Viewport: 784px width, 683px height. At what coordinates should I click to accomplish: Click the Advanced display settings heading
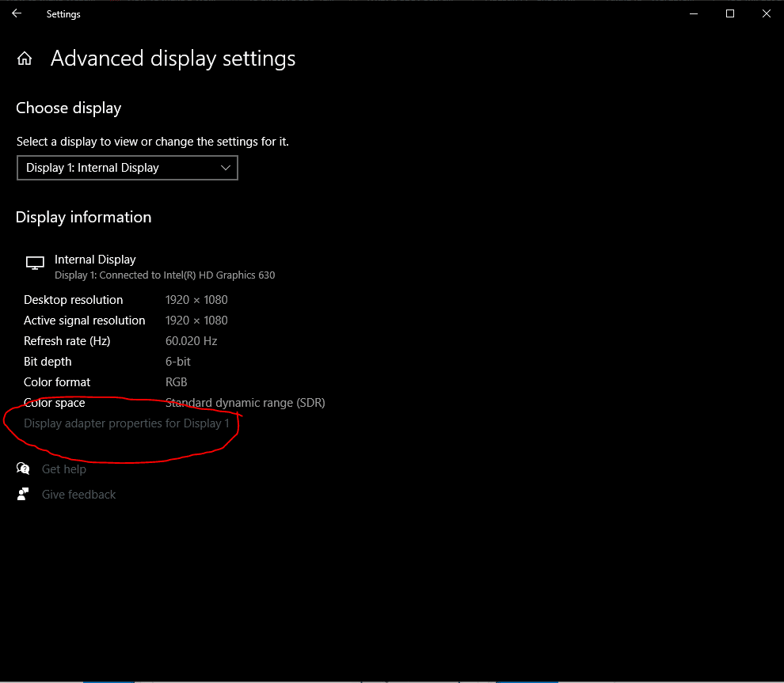(x=173, y=59)
